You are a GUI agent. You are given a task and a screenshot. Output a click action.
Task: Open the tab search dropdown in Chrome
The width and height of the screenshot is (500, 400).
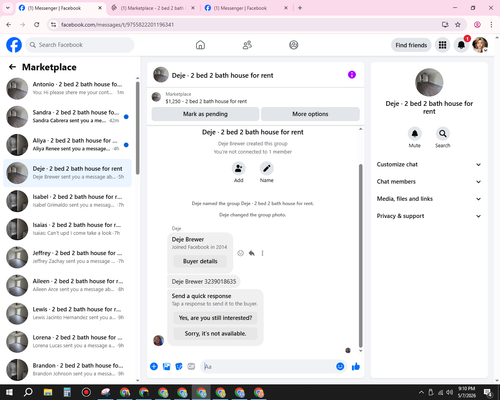point(8,8)
